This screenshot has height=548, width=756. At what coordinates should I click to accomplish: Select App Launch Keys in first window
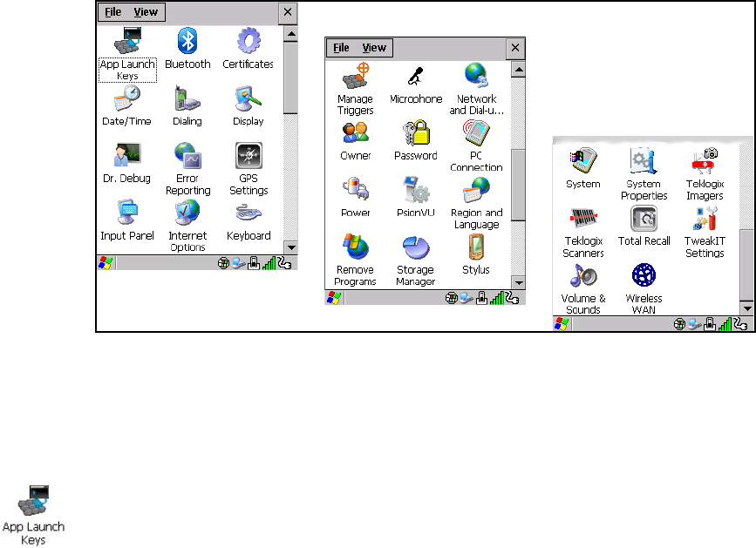tap(127, 54)
